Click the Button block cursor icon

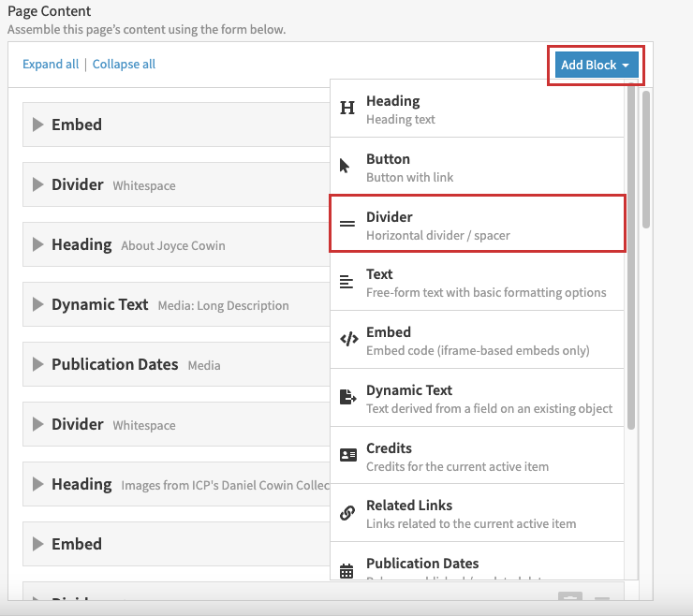tap(345, 167)
